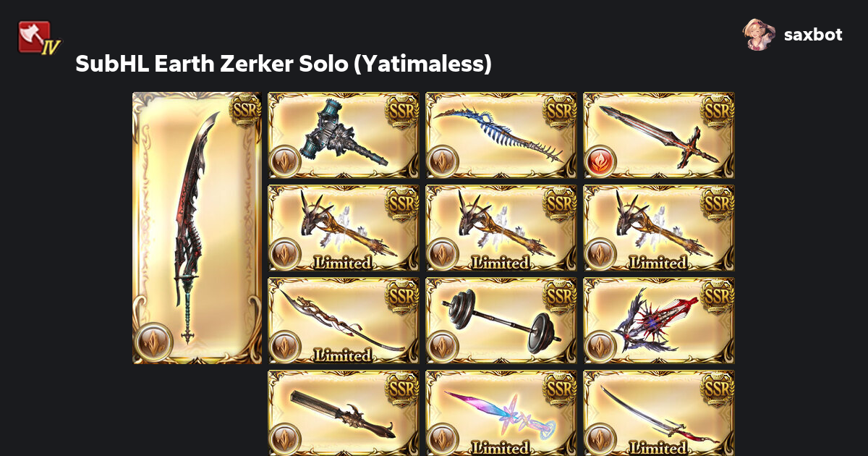Select the pink-blue crystal dagger weapon

tap(501, 413)
